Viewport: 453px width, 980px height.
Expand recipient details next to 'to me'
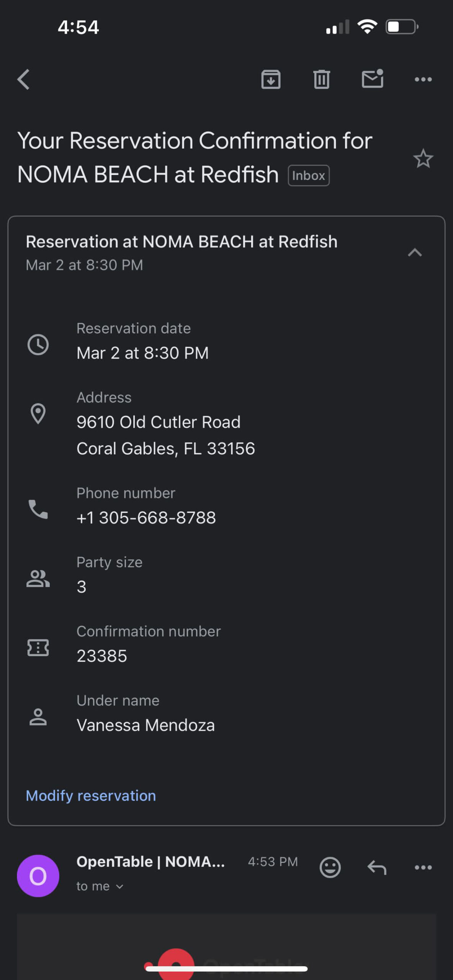[119, 887]
